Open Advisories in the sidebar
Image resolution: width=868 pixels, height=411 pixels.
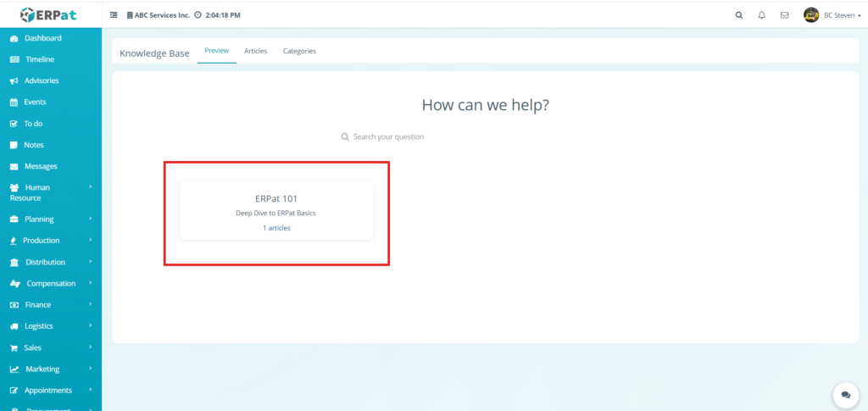point(42,81)
